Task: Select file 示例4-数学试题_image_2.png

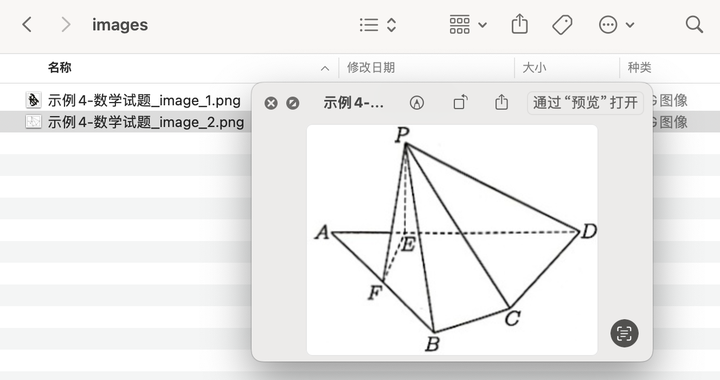Action: (x=146, y=122)
